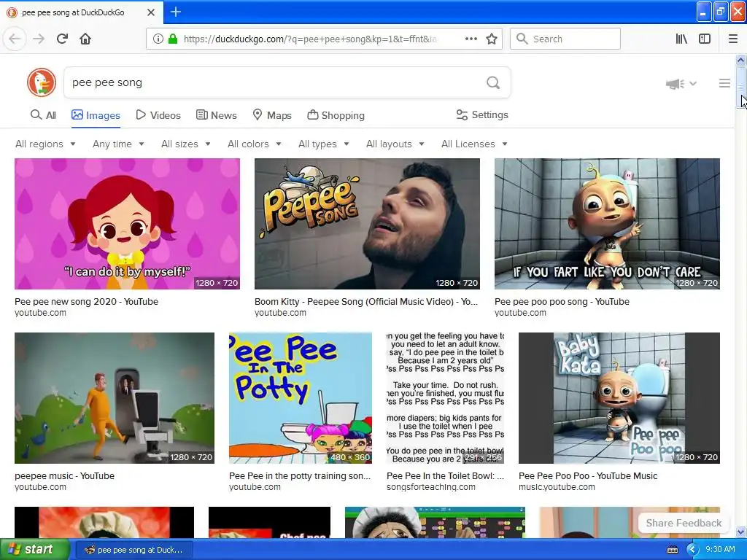The height and width of the screenshot is (560, 747).
Task: Click the system tray keyboard icon
Action: click(x=672, y=550)
